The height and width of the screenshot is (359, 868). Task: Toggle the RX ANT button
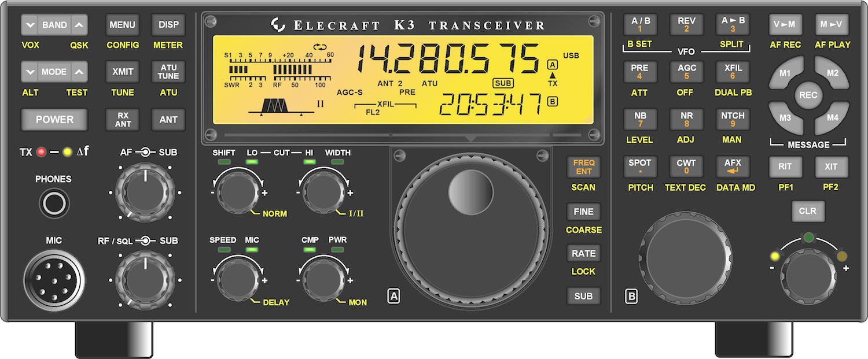[x=123, y=120]
